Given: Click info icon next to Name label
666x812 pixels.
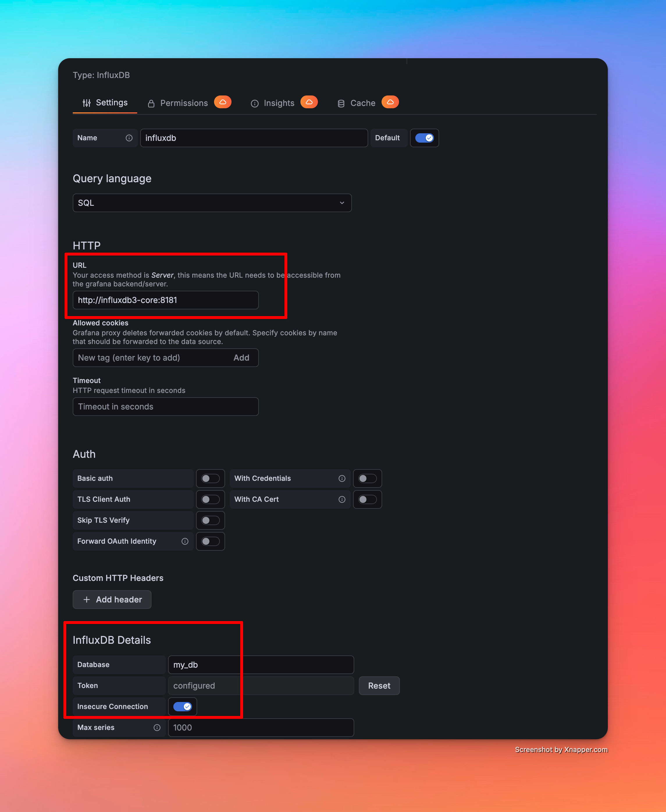Looking at the screenshot, I should click(129, 138).
